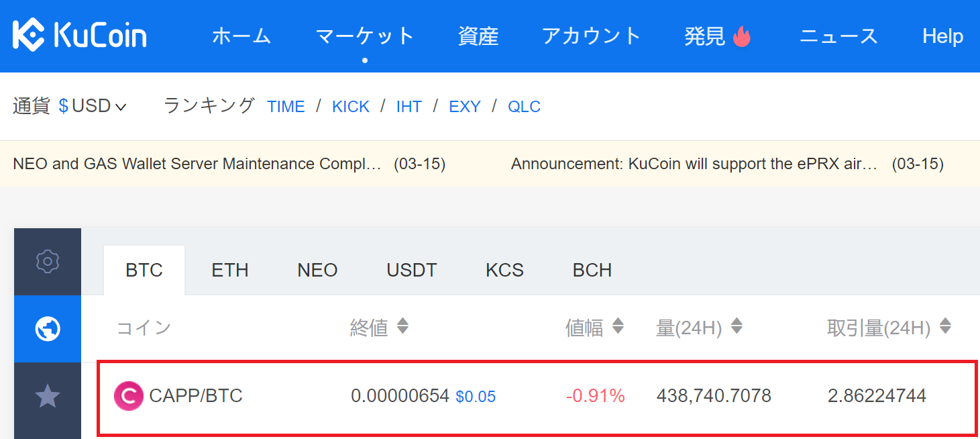Image resolution: width=980 pixels, height=439 pixels.
Task: Click the KuCoin logo
Action: 79,36
